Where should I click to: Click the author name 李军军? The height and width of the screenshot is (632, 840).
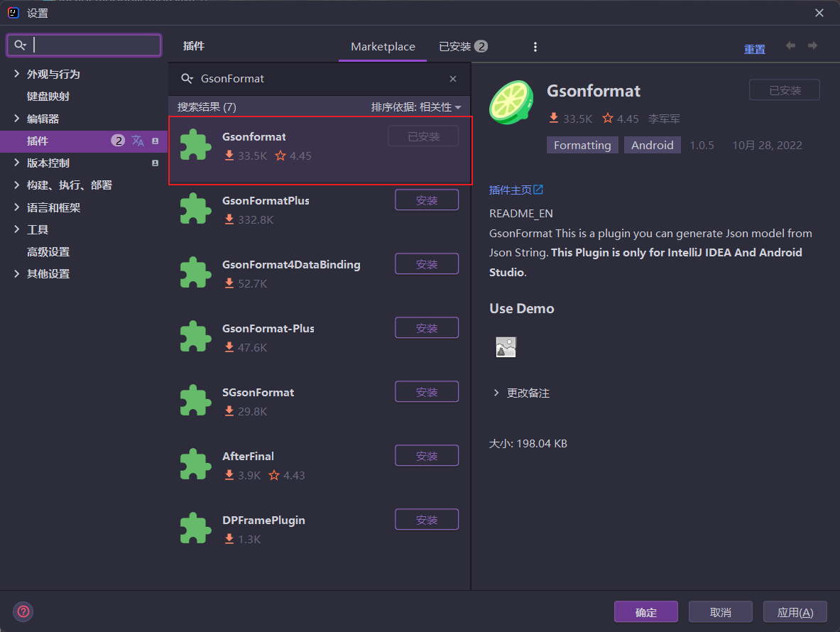click(x=664, y=119)
